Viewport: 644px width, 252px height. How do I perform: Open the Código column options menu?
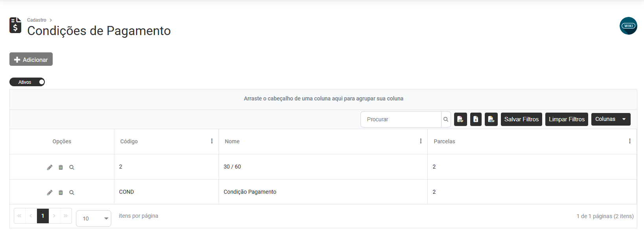[x=212, y=141]
